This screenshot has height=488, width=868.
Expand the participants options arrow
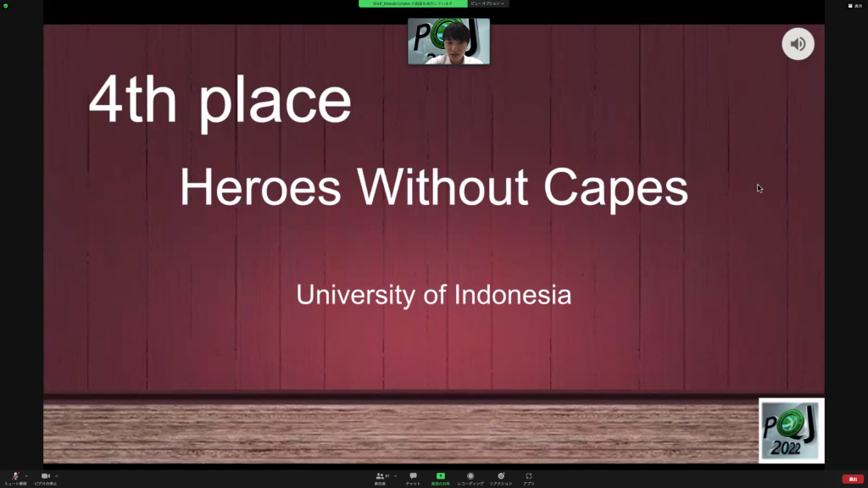click(x=395, y=475)
